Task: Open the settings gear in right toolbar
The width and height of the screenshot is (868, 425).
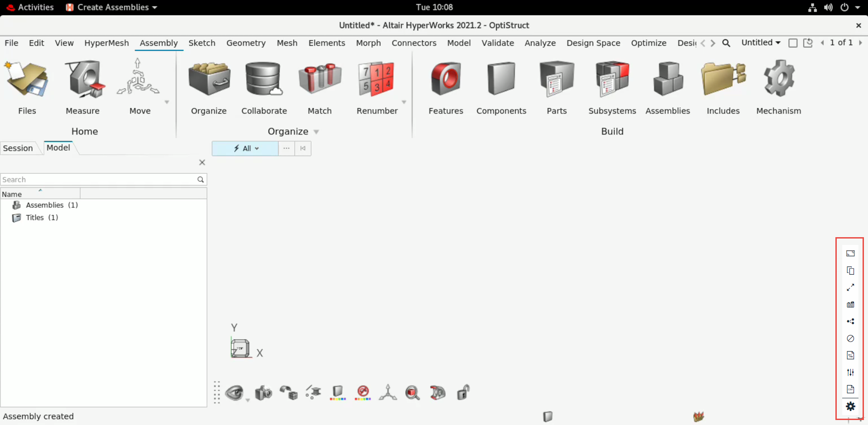Action: pos(850,406)
